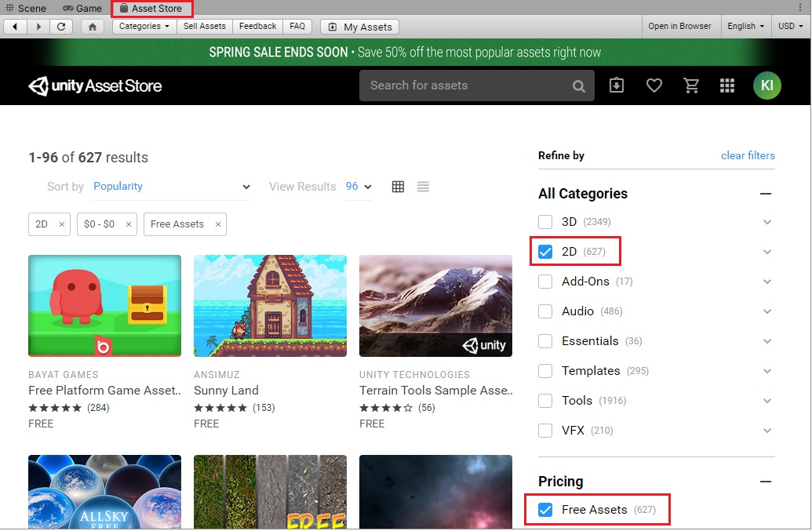This screenshot has height=531, width=812.
Task: Expand the Templates subcategories chevron
Action: tap(767, 371)
